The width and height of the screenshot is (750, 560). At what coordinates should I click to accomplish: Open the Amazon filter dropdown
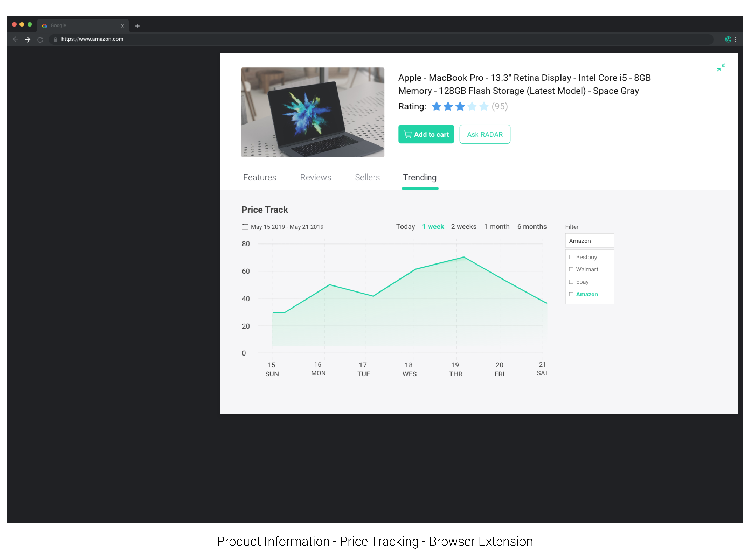click(589, 241)
